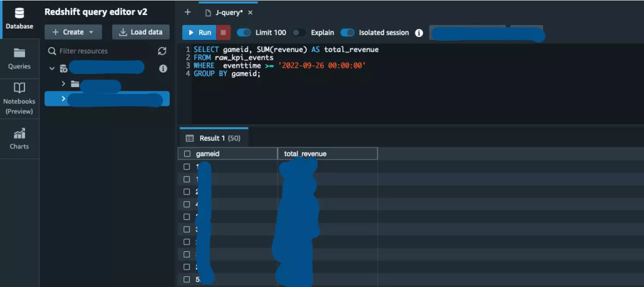This screenshot has height=287, width=644.
Task: Click the folder icon in resources tree
Action: pos(75,84)
